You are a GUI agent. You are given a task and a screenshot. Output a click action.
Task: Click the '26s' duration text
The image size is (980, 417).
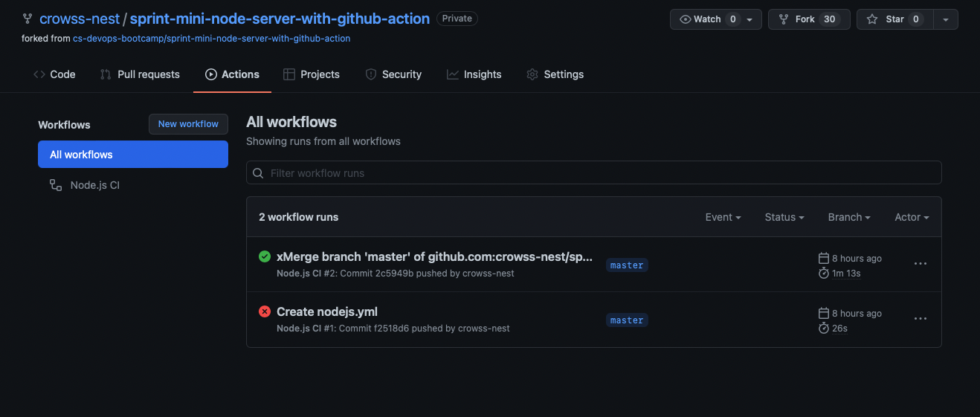pos(840,329)
